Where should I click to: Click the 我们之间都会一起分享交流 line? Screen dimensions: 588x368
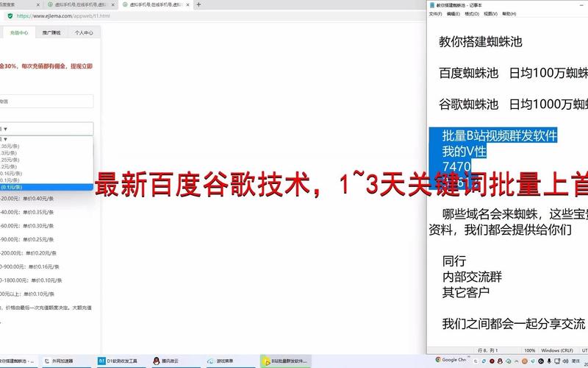pyautogui.click(x=513, y=324)
